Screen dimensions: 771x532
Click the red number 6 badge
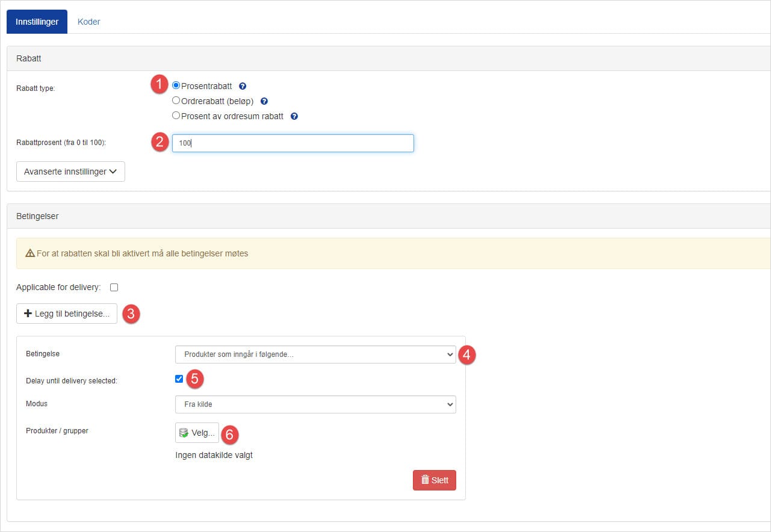point(230,434)
